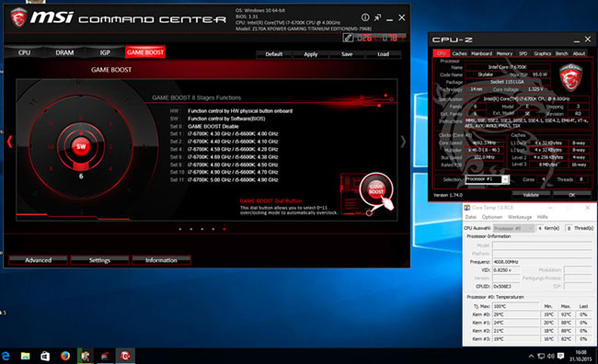Launch Firefox from the taskbar
The image size is (598, 364).
click(x=65, y=356)
